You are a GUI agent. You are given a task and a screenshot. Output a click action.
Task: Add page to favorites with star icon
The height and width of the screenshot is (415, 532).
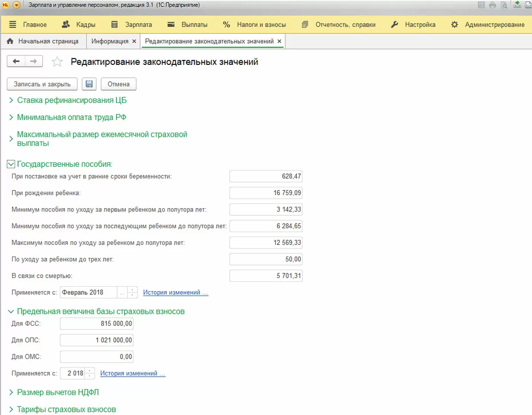click(x=57, y=62)
